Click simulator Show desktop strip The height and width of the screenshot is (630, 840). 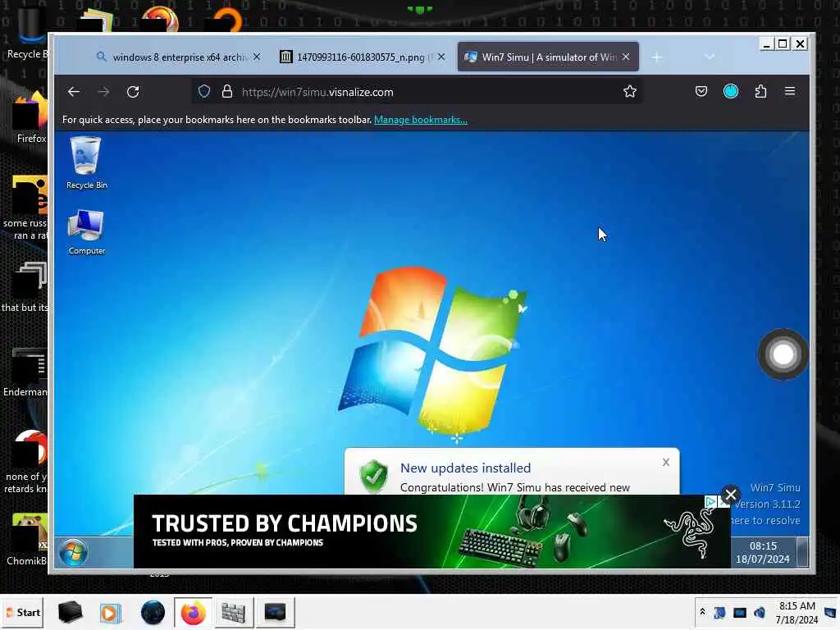click(802, 552)
